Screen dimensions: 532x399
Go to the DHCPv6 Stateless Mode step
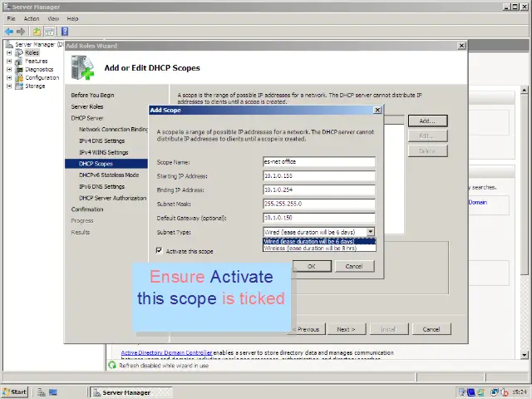(x=109, y=175)
